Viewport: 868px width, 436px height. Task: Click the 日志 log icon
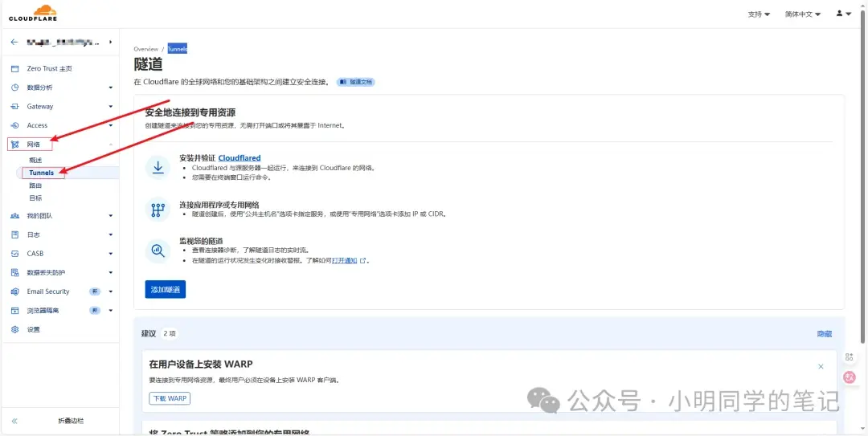15,234
